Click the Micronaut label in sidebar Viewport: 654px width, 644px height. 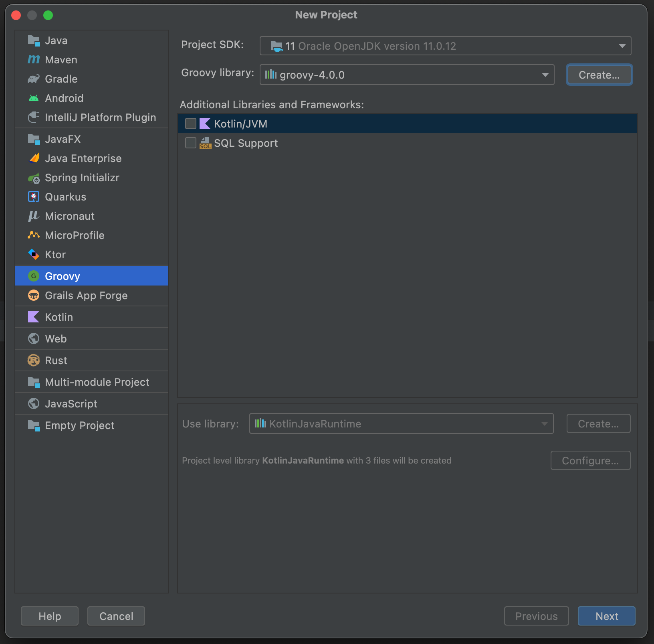(x=70, y=216)
